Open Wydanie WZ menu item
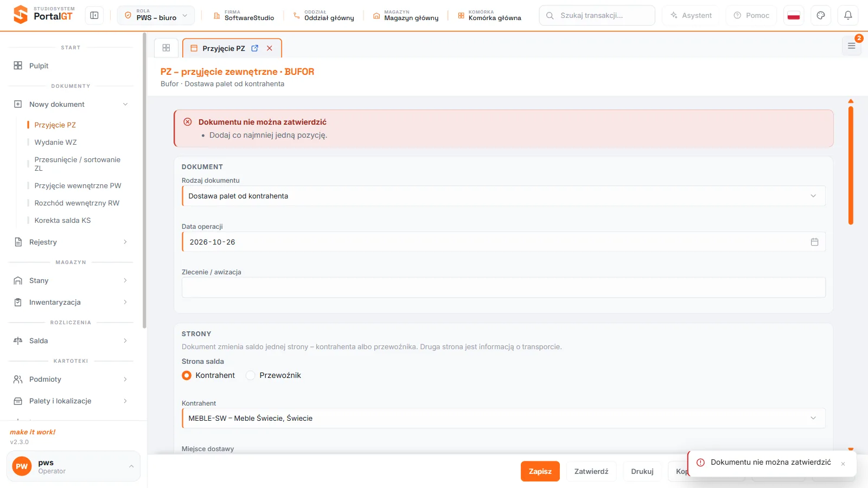This screenshot has width=868, height=488. 56,142
